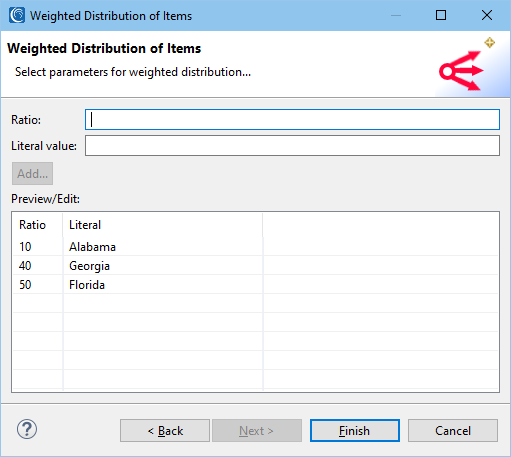Click the Add... button
511x457 pixels.
click(32, 173)
